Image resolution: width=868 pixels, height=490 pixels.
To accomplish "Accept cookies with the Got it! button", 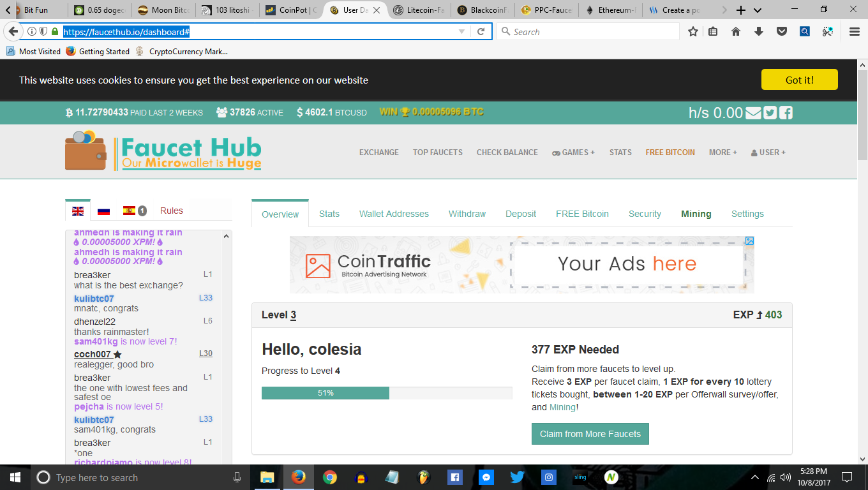I will click(799, 80).
